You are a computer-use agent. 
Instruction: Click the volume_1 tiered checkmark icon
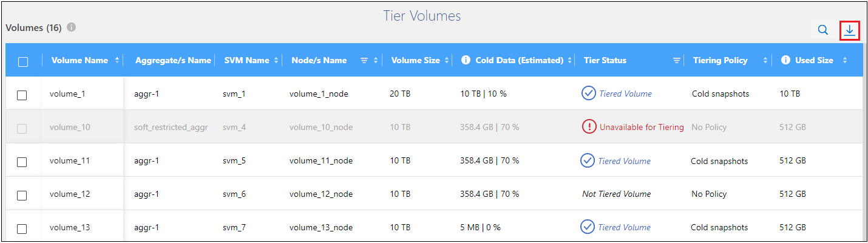[588, 94]
